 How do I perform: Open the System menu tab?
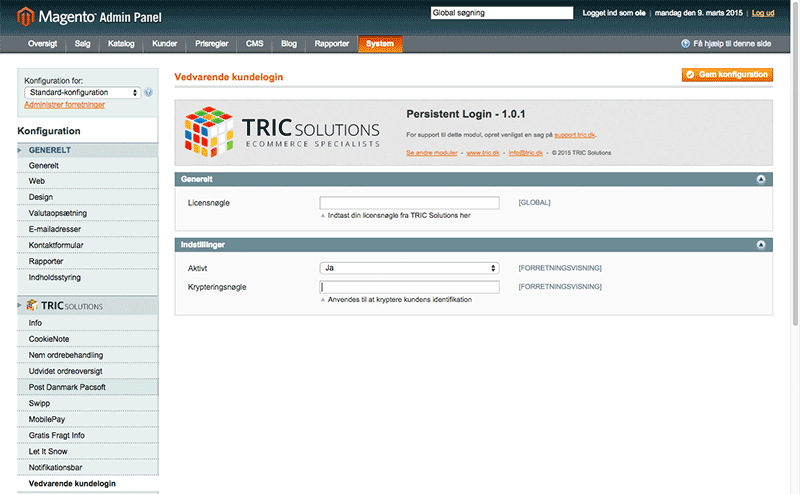tap(380, 44)
